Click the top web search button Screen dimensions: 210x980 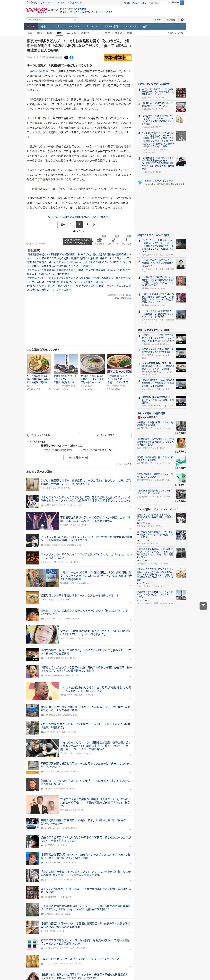coord(182,3)
